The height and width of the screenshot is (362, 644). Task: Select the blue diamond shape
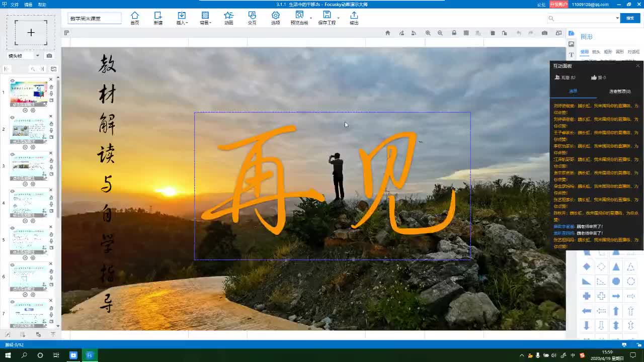(587, 266)
